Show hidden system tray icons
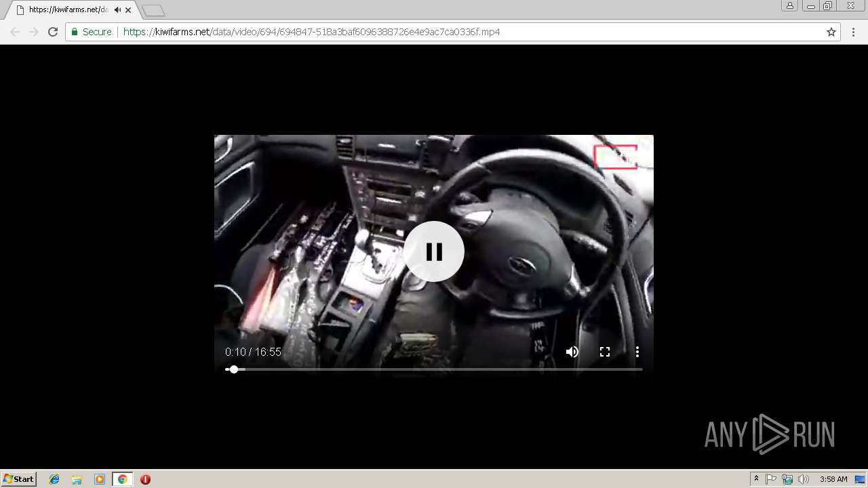 (756, 479)
